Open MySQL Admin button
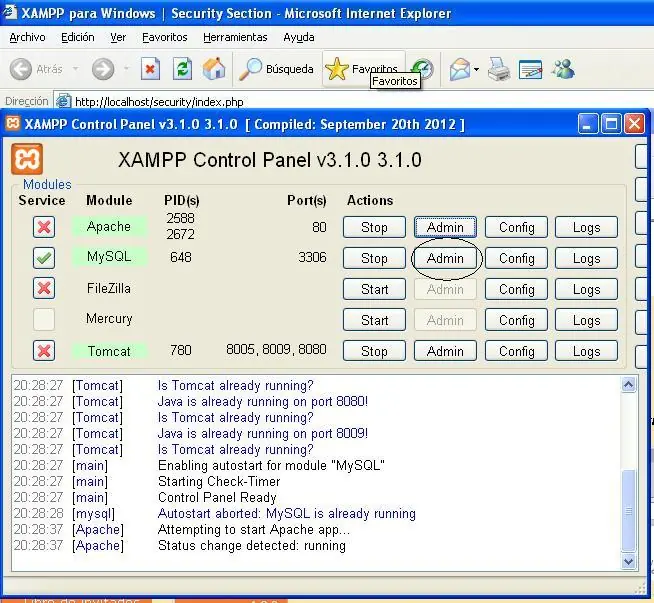The height and width of the screenshot is (603, 654). pos(445,258)
